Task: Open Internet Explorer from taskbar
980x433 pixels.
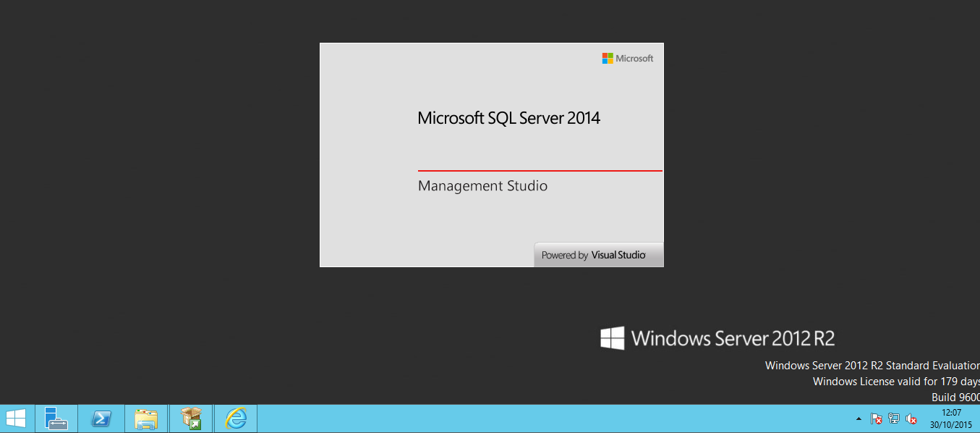Action: click(236, 419)
